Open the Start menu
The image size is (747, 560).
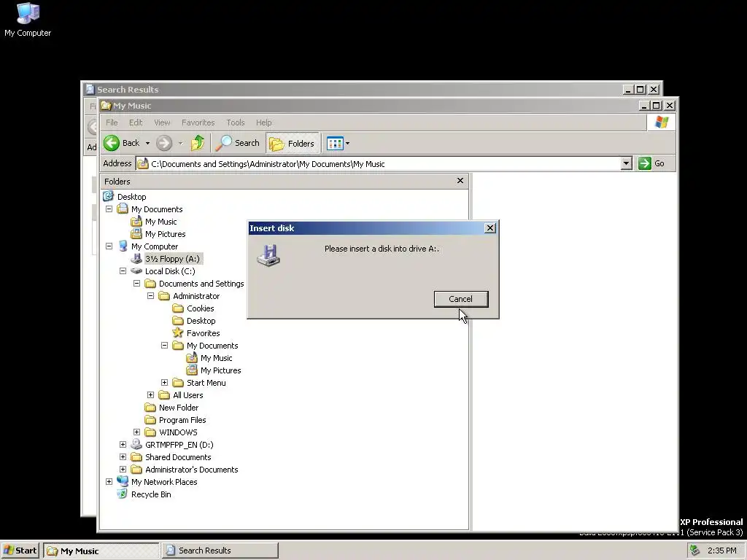point(20,551)
